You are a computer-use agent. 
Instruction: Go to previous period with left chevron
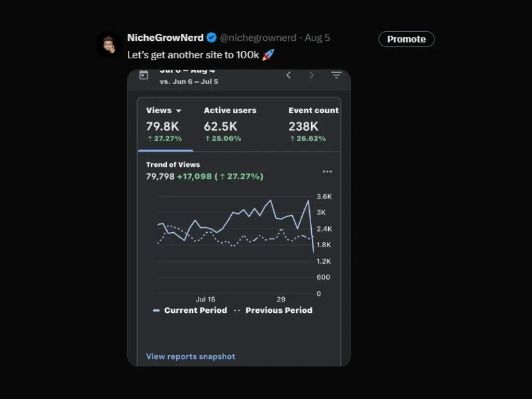pos(288,75)
